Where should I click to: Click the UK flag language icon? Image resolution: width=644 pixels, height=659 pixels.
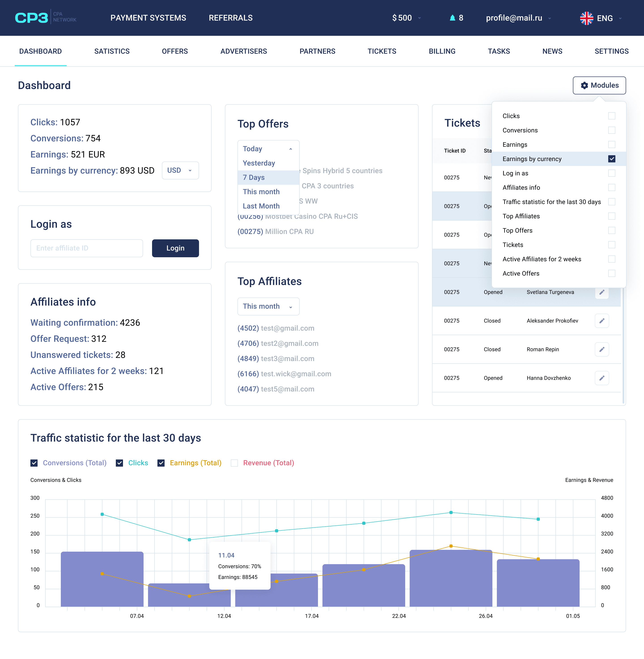click(x=587, y=18)
